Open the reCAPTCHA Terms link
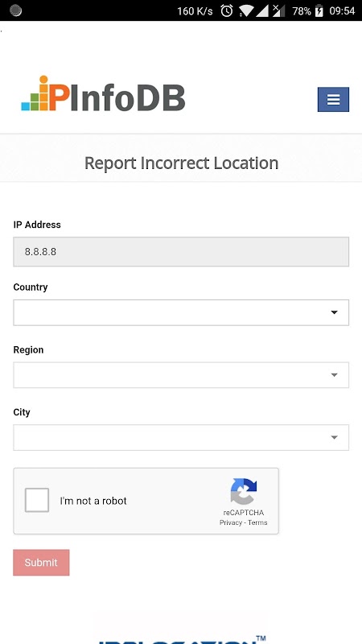Screen dimensions: 362x644 pyautogui.click(x=257, y=522)
